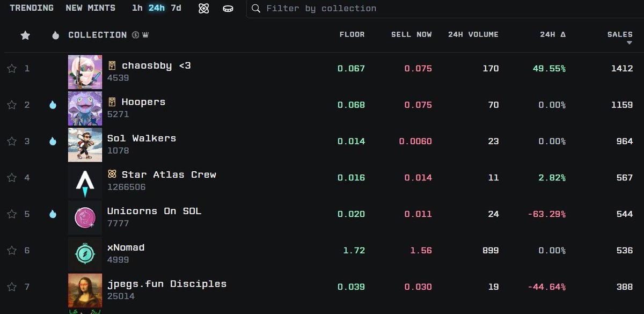The height and width of the screenshot is (314, 644).
Task: Favorite the xNomad collection star
Action: pyautogui.click(x=12, y=251)
